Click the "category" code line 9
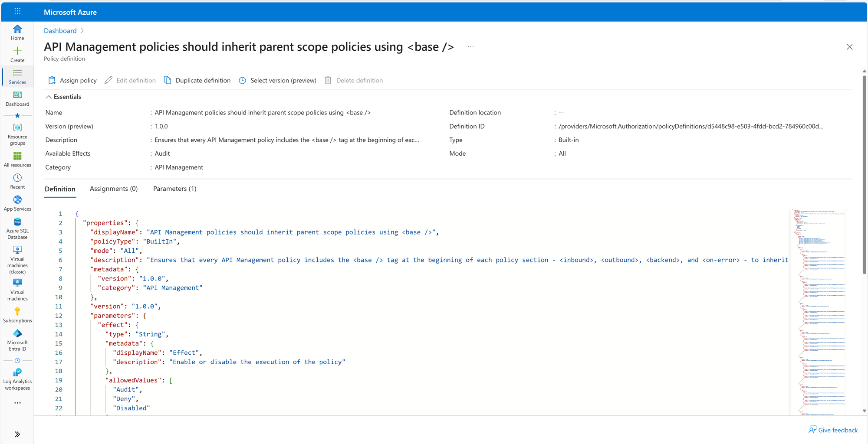868x444 pixels. coord(150,288)
